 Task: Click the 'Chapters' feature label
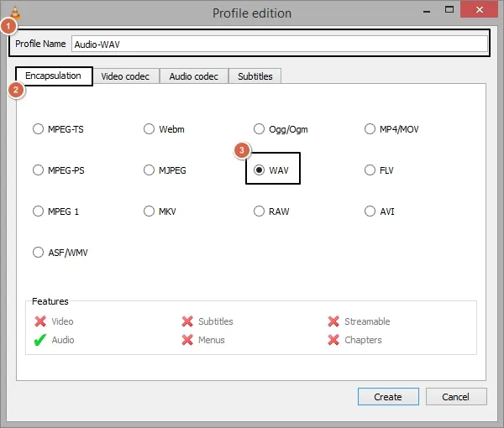pos(363,340)
